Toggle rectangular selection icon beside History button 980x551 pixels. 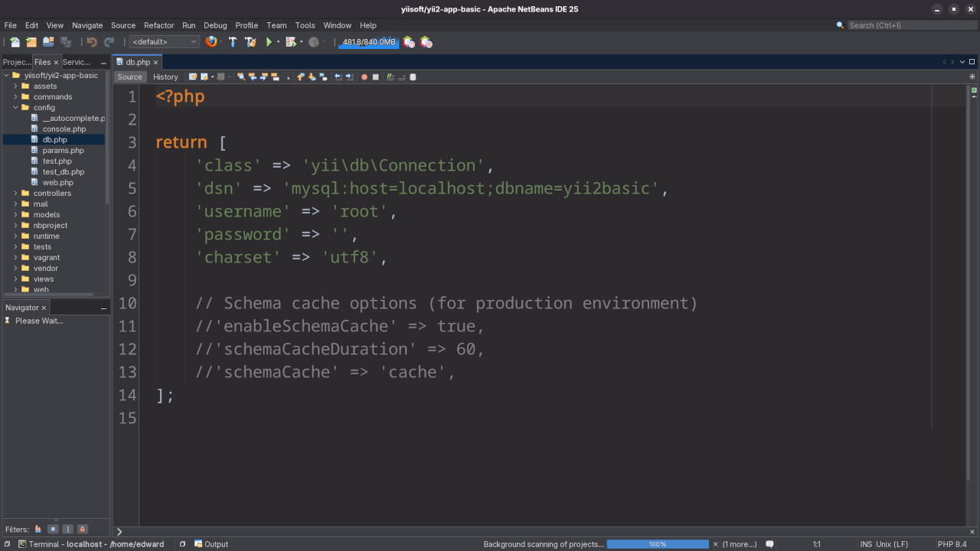(286, 77)
